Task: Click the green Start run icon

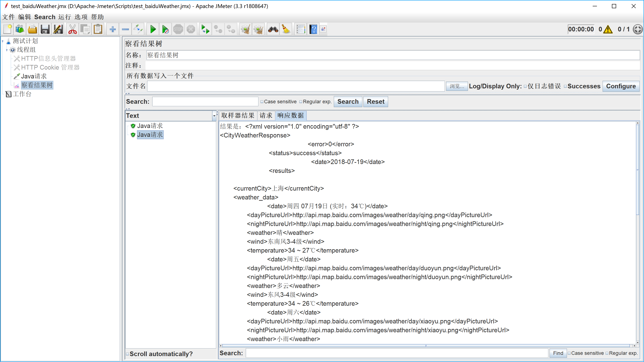Action: click(x=153, y=29)
